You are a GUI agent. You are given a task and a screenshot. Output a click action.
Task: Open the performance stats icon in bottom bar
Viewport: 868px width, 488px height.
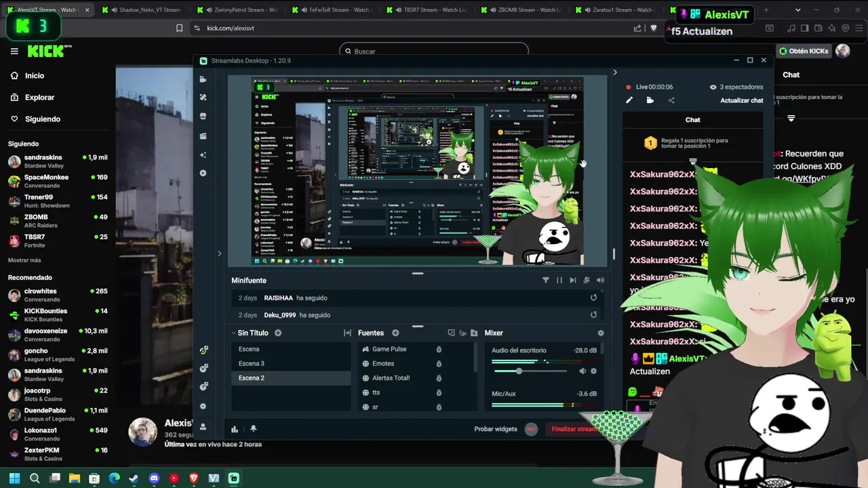pos(235,429)
